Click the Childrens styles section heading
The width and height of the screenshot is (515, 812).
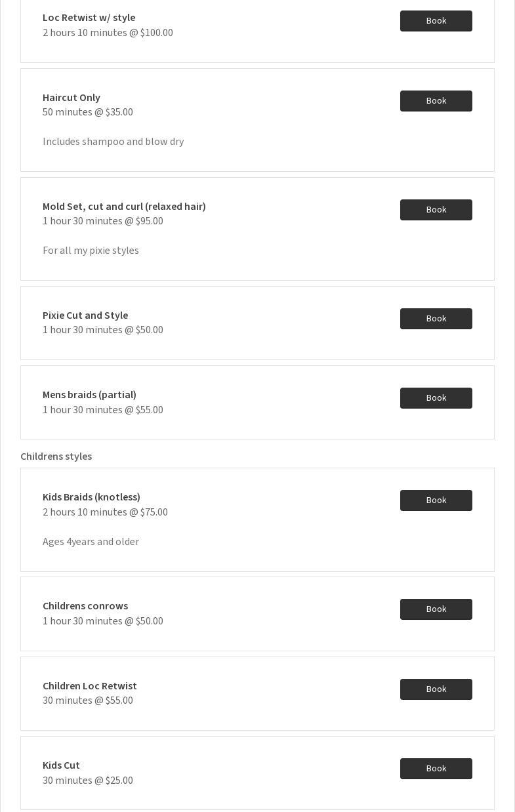[x=56, y=457]
